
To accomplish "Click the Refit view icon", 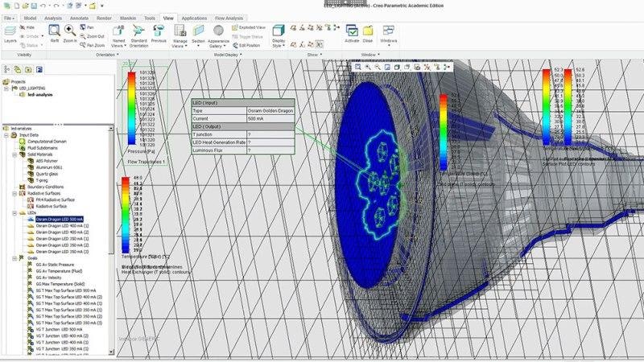I will [55, 31].
